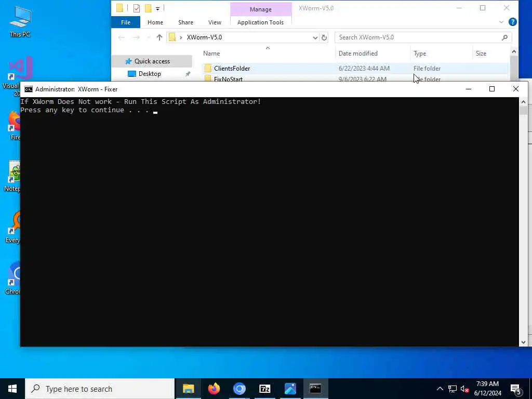This screenshot has height=399, width=532.
Task: Sort files by Date modified column
Action: pos(357,54)
